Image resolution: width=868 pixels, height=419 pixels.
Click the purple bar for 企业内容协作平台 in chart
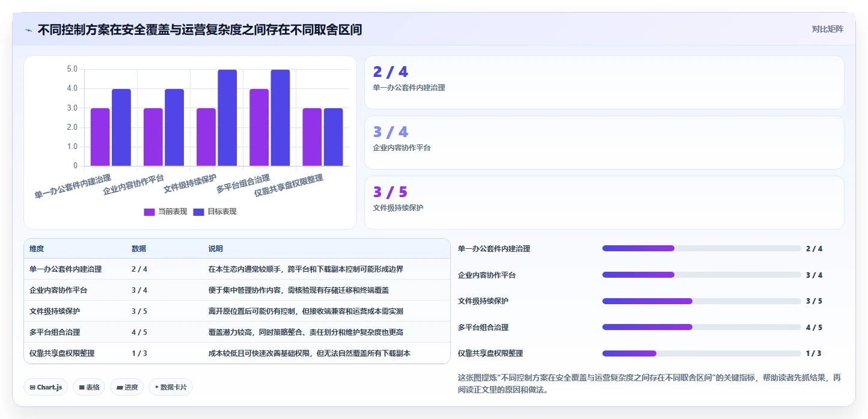pyautogui.click(x=153, y=137)
